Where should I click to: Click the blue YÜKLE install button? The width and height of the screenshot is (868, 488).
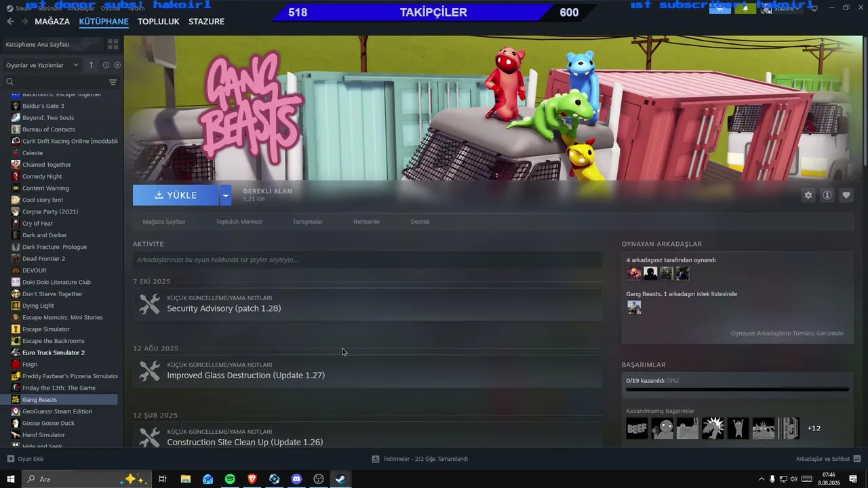coord(176,195)
